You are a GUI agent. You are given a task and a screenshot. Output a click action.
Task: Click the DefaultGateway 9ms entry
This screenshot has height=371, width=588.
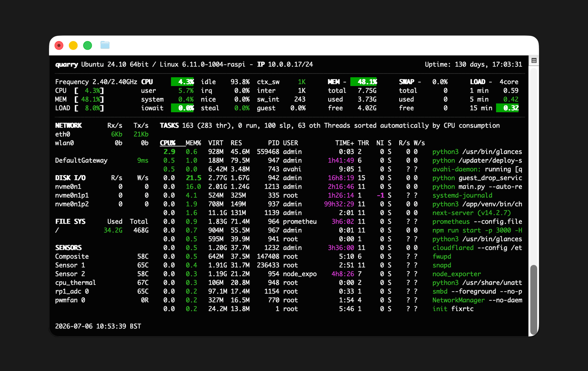click(102, 160)
